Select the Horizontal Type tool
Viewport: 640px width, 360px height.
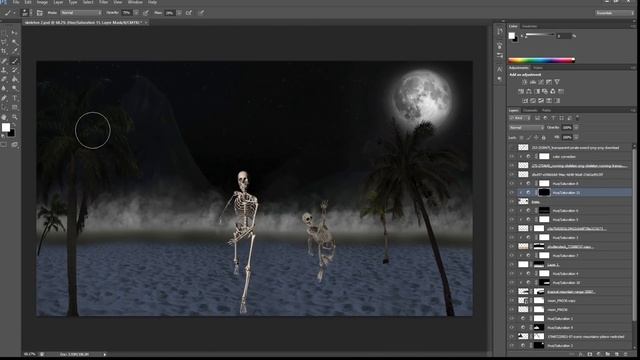pyautogui.click(x=15, y=98)
